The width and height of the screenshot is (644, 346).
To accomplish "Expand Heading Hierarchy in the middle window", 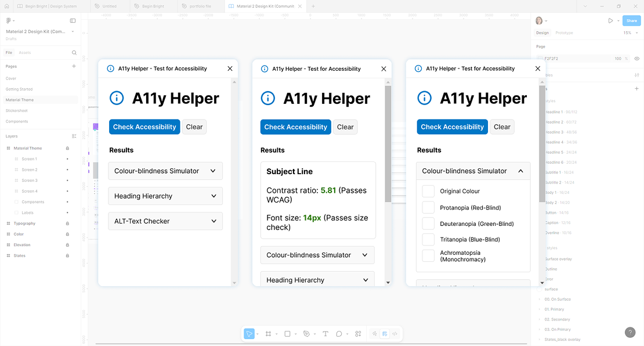I will (x=317, y=279).
